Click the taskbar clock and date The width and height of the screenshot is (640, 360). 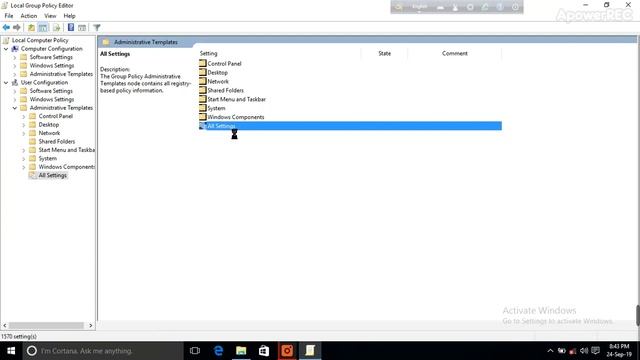point(619,351)
